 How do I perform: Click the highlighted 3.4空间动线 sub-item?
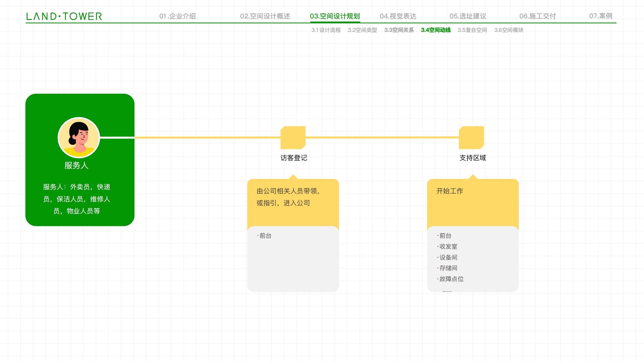pos(436,30)
